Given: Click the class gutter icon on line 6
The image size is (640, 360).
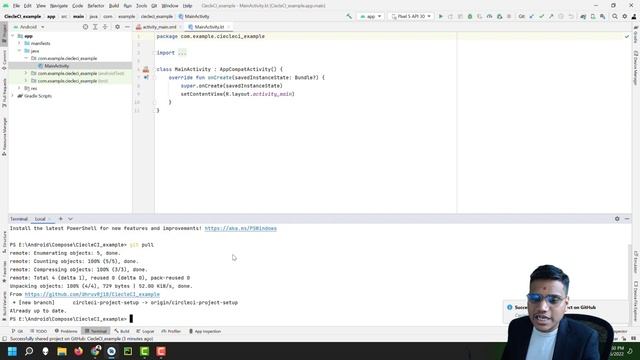Looking at the screenshot, I should [x=146, y=69].
